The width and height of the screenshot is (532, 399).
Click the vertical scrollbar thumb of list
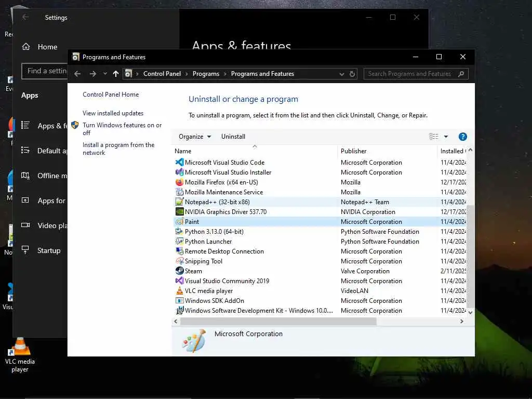click(x=470, y=256)
